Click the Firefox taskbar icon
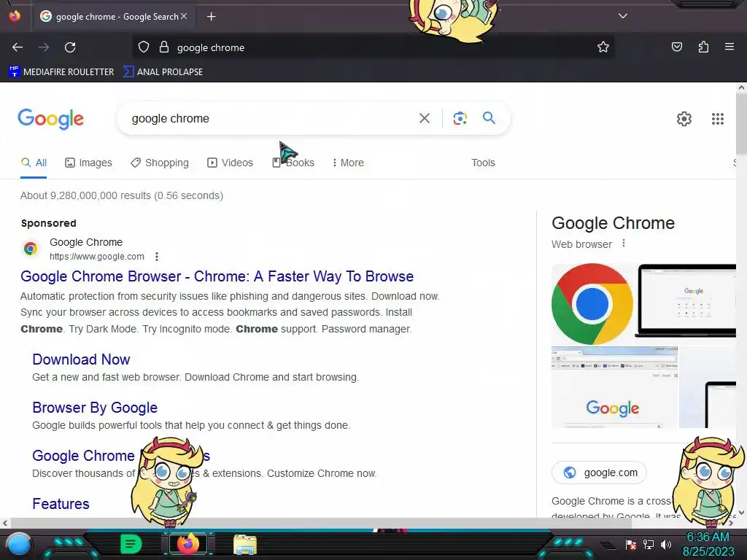 click(x=187, y=544)
